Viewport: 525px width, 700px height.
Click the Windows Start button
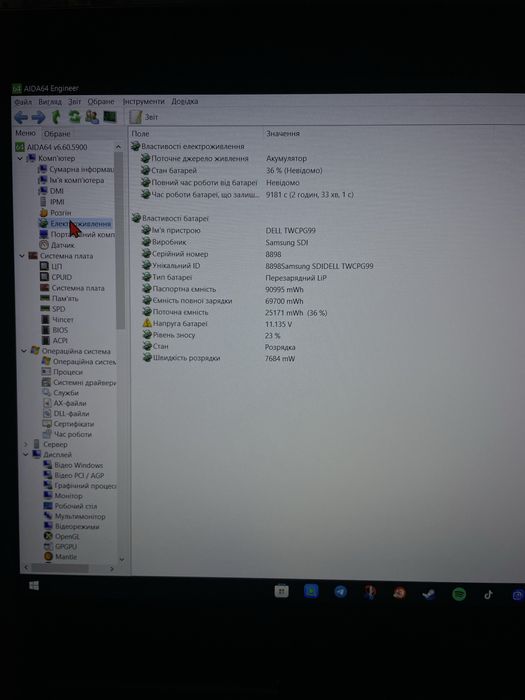(x=34, y=586)
